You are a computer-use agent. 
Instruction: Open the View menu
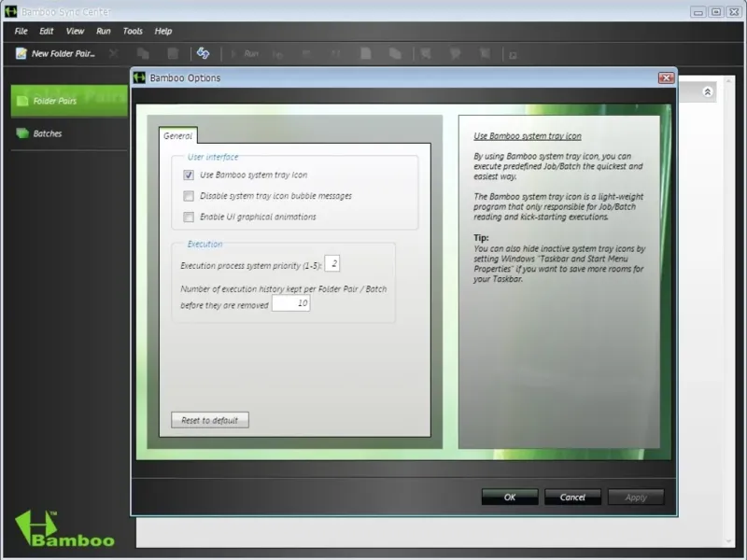[x=75, y=31]
